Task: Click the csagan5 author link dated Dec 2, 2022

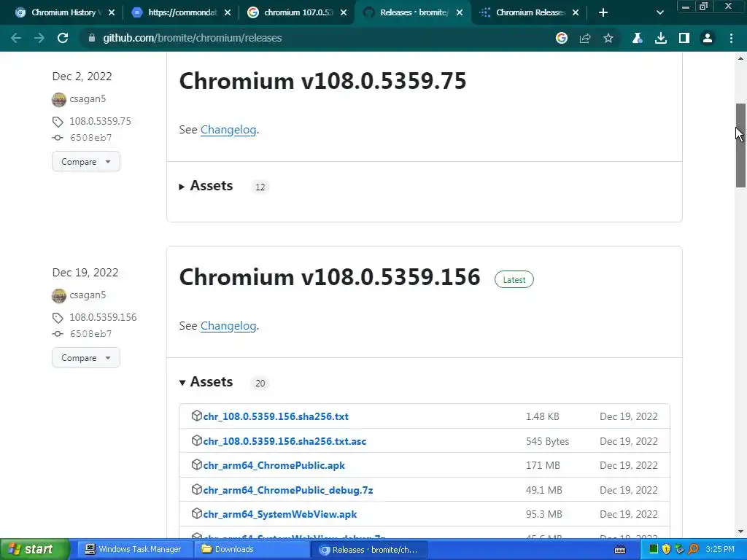Action: coord(88,99)
